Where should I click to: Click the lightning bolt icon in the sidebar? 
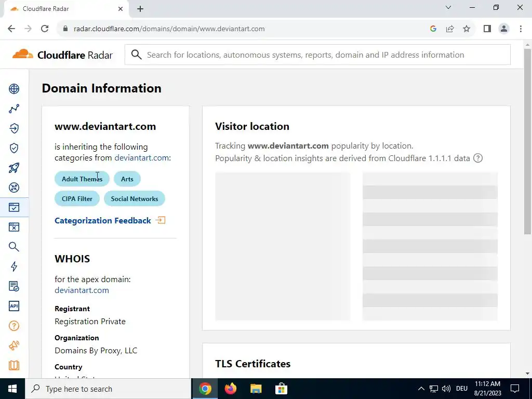[x=14, y=267]
